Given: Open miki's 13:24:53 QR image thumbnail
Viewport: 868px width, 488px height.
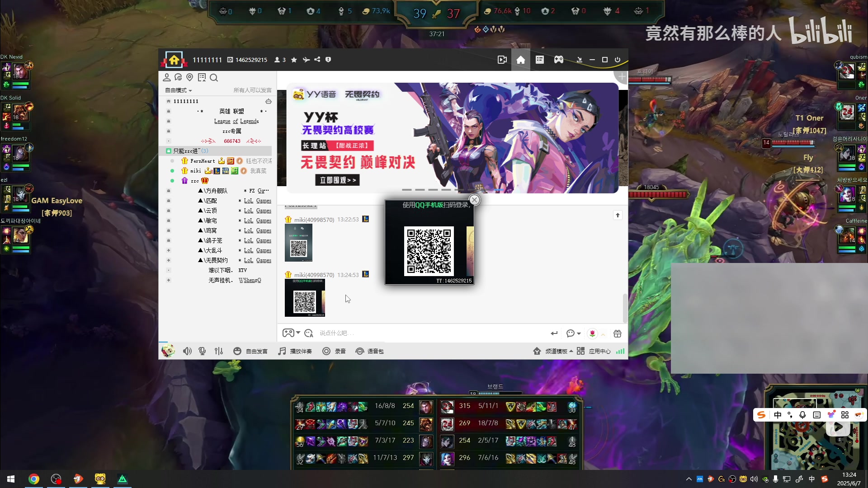Looking at the screenshot, I should 305,298.
